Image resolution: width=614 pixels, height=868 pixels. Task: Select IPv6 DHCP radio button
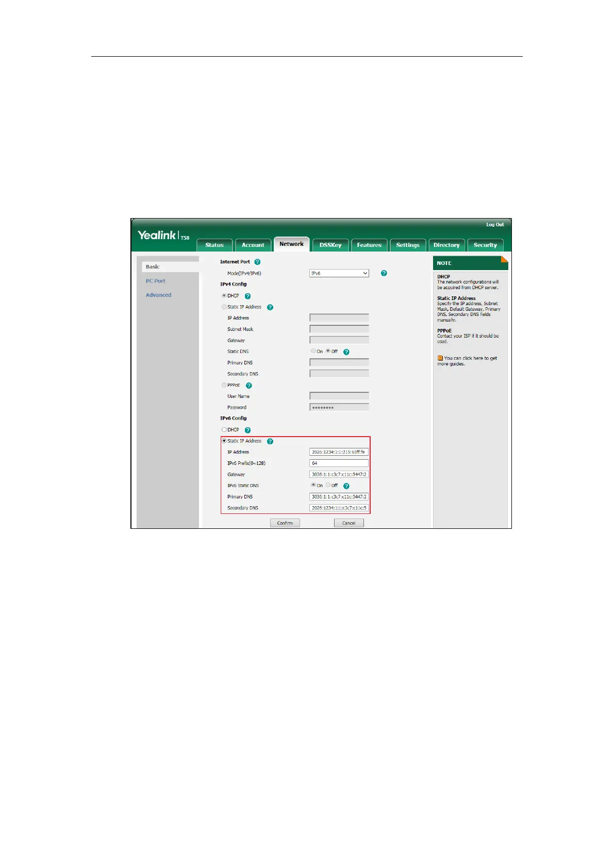[x=224, y=429]
